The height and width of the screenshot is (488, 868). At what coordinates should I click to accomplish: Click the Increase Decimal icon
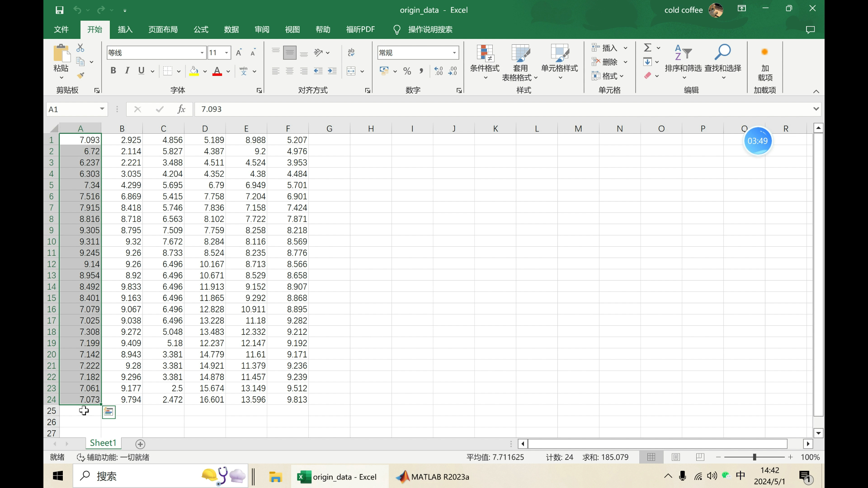click(x=438, y=71)
